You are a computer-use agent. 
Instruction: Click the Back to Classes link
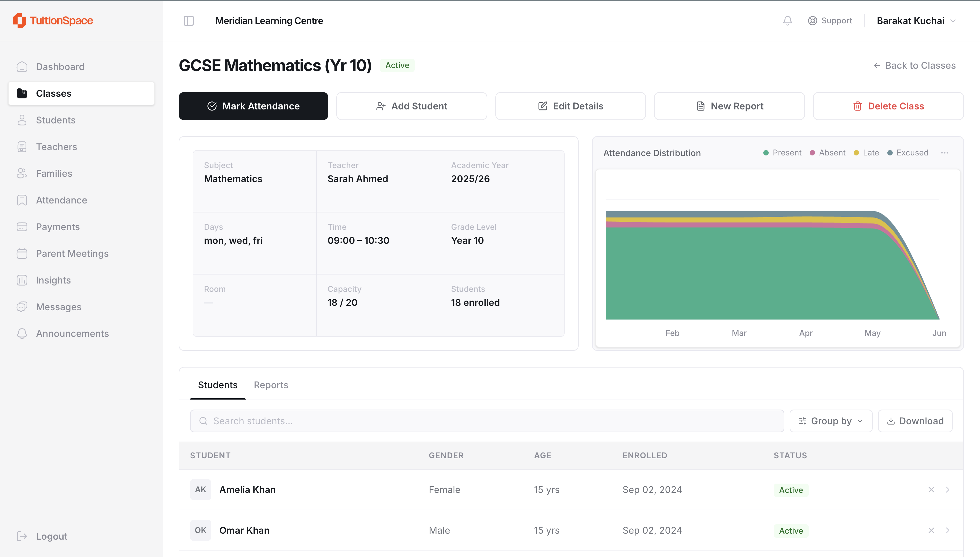(915, 65)
